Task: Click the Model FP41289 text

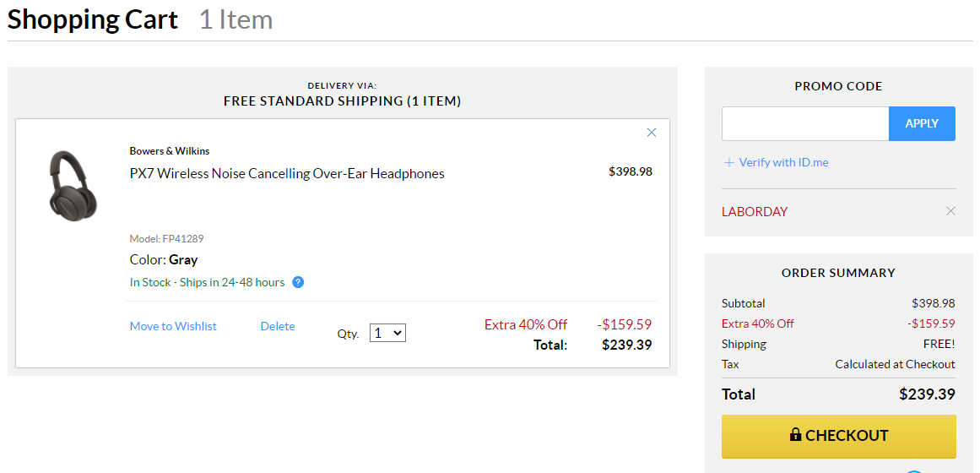Action: point(166,239)
